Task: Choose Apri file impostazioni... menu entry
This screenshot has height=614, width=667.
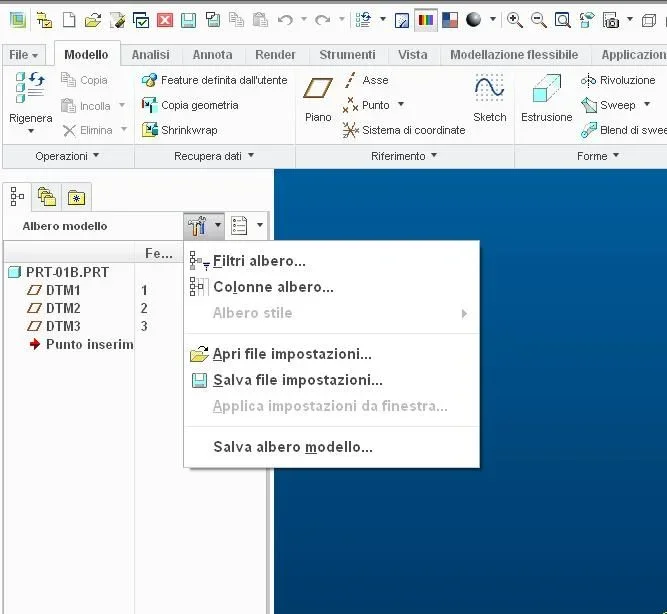Action: tap(332, 354)
